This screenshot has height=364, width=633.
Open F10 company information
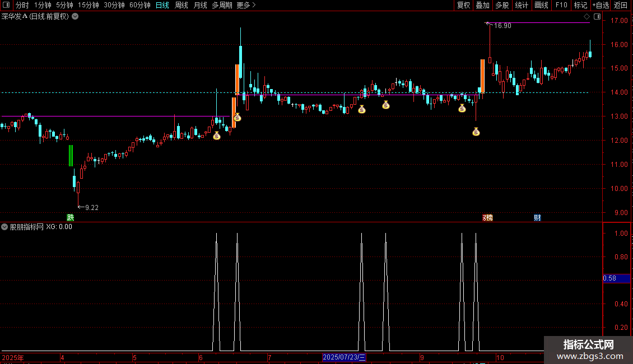tap(561, 5)
